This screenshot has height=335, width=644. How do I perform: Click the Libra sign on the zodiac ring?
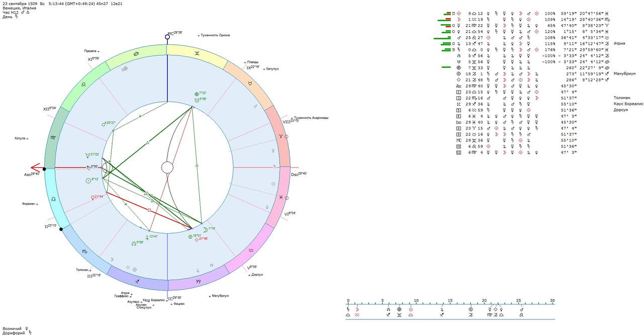[x=53, y=198]
